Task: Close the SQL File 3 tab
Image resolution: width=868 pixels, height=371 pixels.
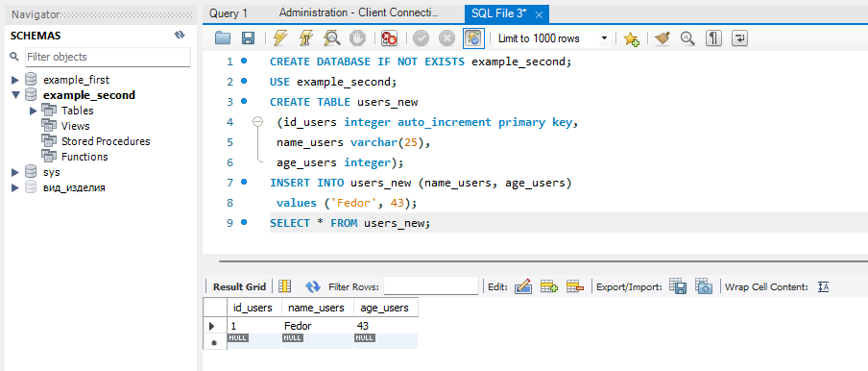Action: pos(539,14)
